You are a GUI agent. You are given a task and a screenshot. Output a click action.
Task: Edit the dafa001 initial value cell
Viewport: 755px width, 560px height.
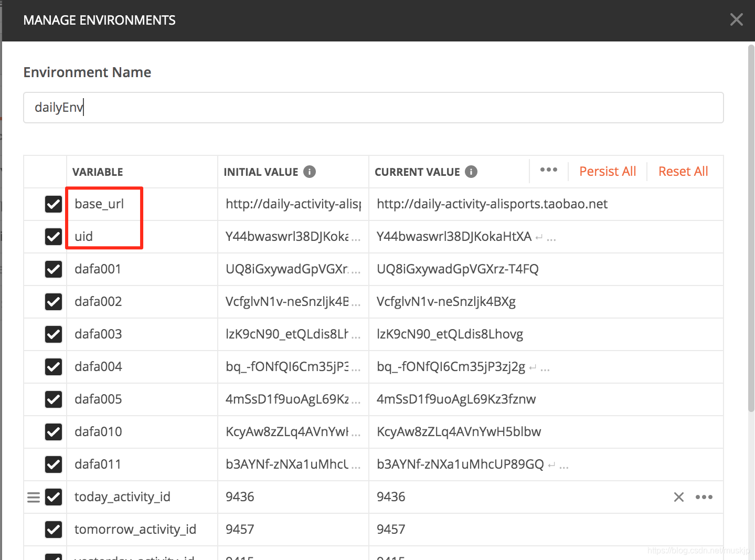pos(293,269)
